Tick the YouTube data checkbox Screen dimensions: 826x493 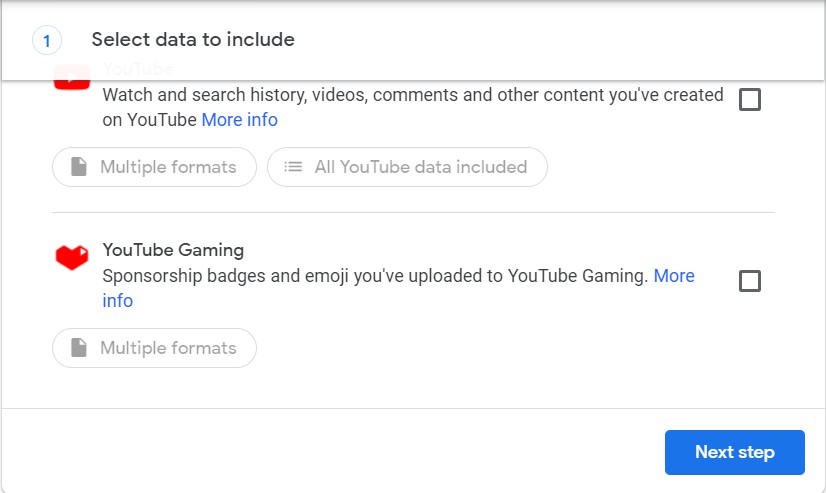(750, 99)
